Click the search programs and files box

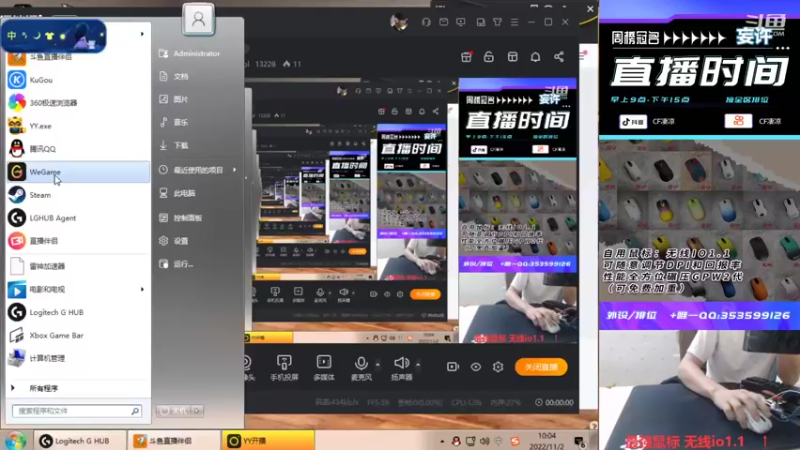pos(77,411)
